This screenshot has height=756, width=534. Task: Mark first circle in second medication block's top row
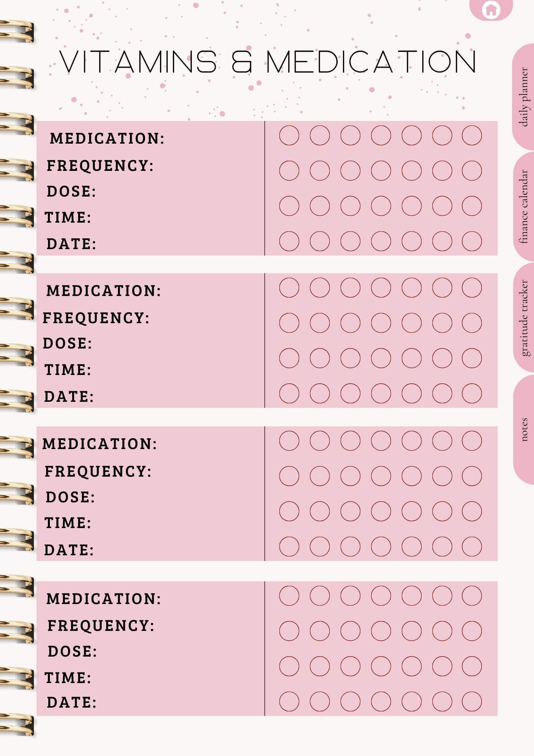click(289, 288)
